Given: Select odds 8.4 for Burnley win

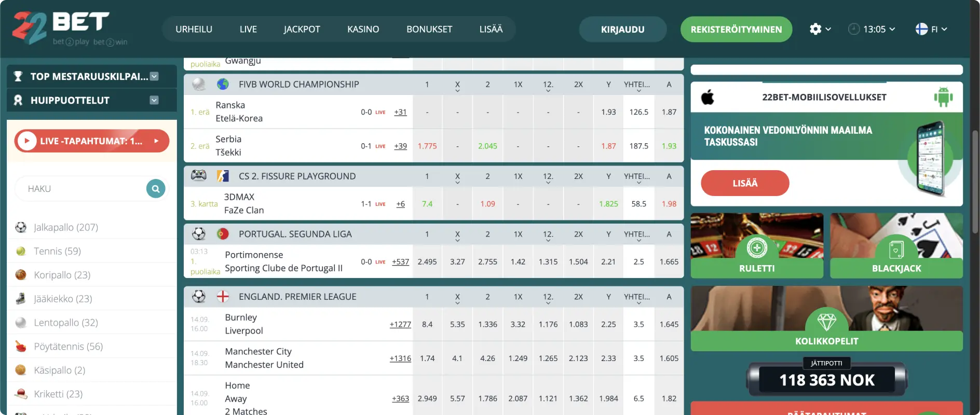Looking at the screenshot, I should [x=427, y=324].
